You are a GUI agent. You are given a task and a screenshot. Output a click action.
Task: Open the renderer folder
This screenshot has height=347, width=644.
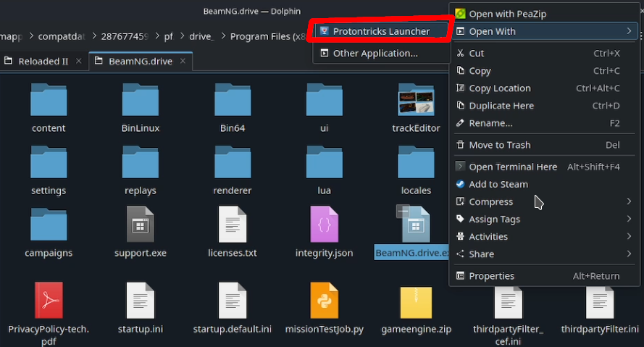[x=233, y=162]
